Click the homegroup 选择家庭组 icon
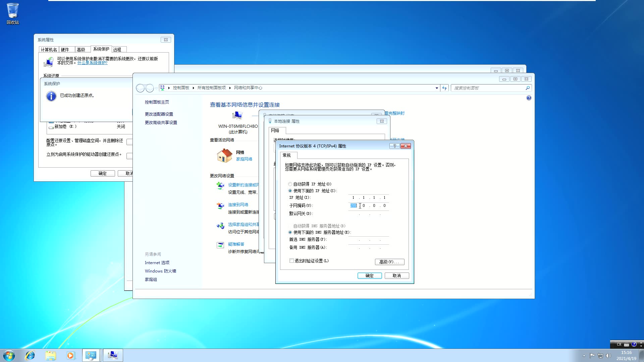The height and width of the screenshot is (362, 644). [x=220, y=226]
